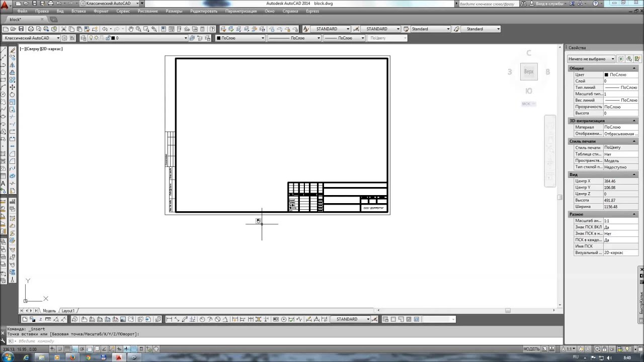Open the Файл menu
Viewport: 644px width, 362px height.
22,11
